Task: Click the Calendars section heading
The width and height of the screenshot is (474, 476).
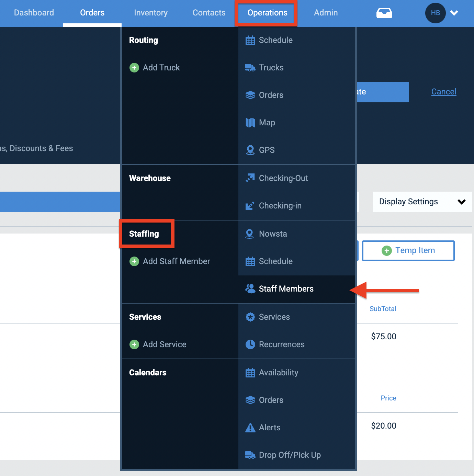Action: (148, 373)
